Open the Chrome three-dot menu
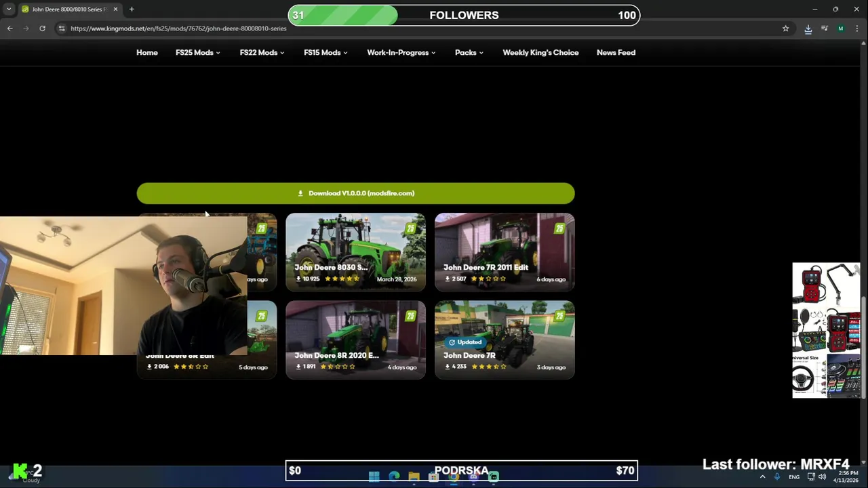This screenshot has width=868, height=488. (x=858, y=28)
